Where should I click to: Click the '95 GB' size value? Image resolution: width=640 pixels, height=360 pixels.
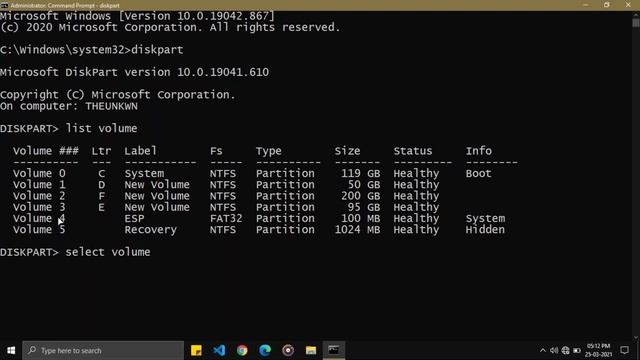click(x=364, y=207)
